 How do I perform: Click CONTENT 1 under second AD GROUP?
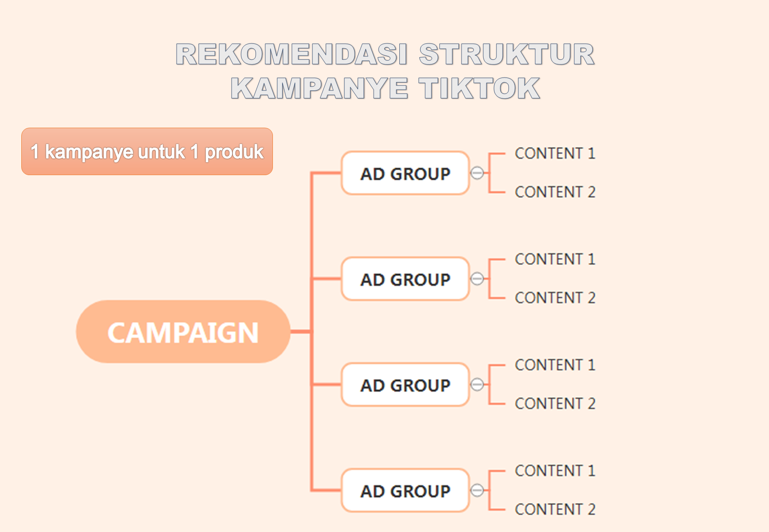[x=555, y=259]
